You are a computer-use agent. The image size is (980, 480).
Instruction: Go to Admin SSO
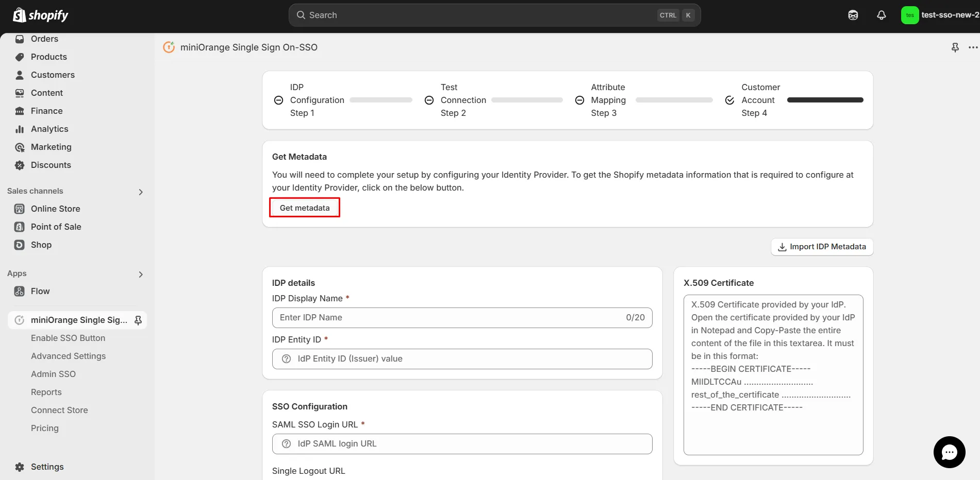(53, 374)
